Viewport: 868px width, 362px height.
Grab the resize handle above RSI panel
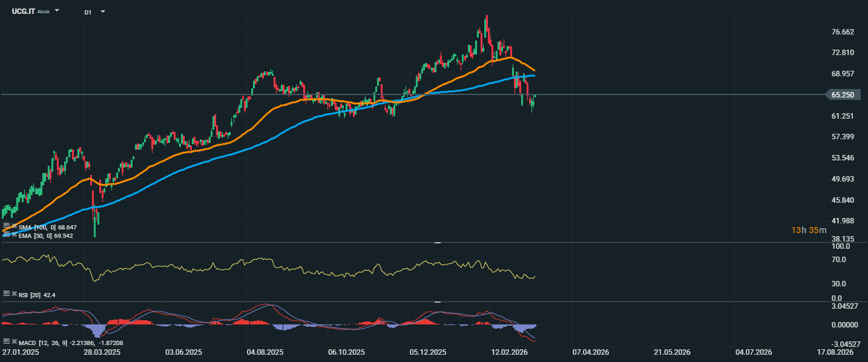438,242
